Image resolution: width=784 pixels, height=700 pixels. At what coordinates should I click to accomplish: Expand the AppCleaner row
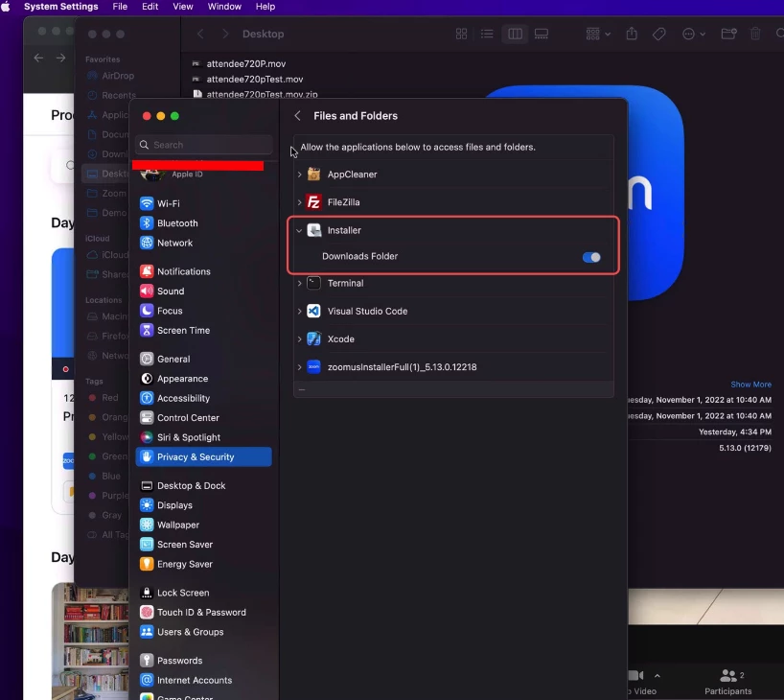click(299, 175)
